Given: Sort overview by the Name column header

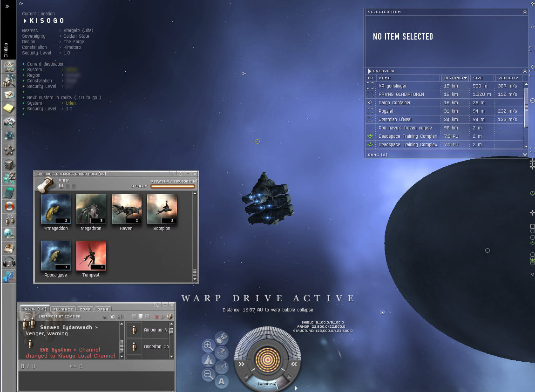Looking at the screenshot, I should [408, 78].
